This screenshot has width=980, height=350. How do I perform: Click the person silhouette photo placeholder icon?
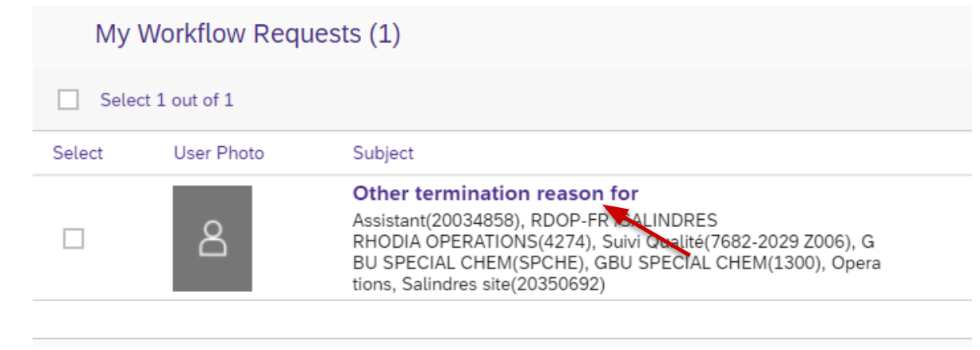click(x=212, y=238)
